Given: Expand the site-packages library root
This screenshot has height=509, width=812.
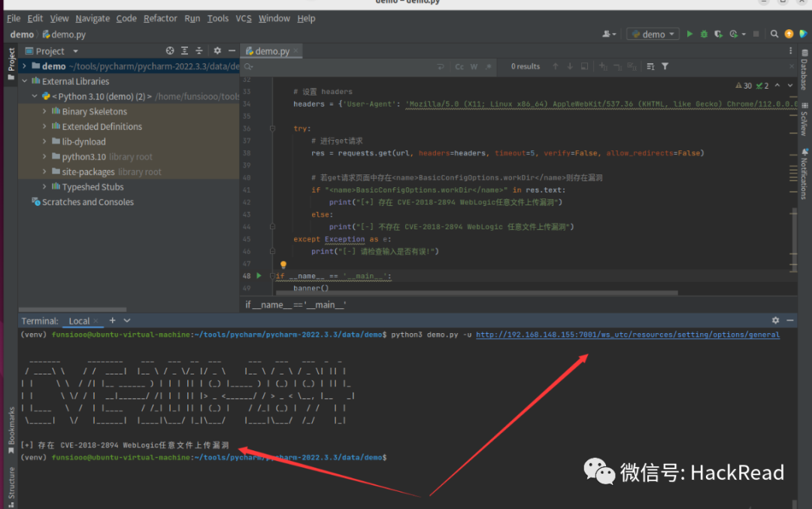Looking at the screenshot, I should click(x=44, y=171).
